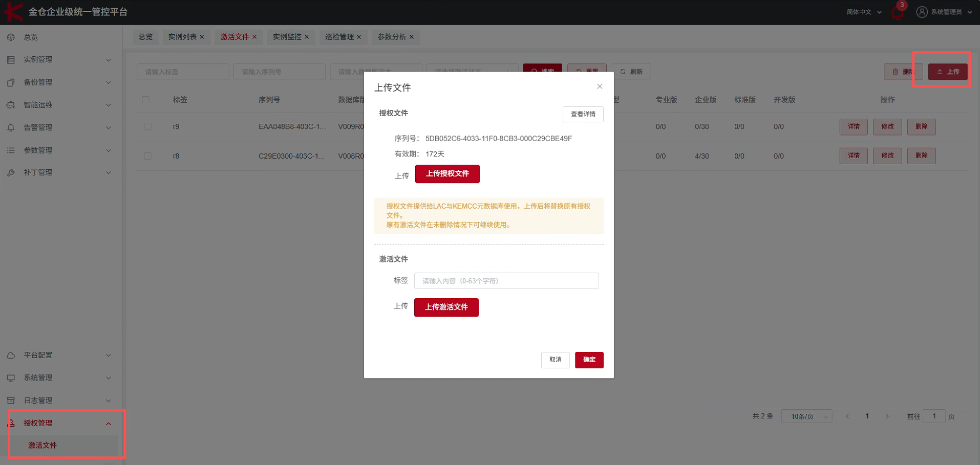Viewport: 980px width, 465px height.
Task: Click the patch management wrench icon
Action: [11, 173]
